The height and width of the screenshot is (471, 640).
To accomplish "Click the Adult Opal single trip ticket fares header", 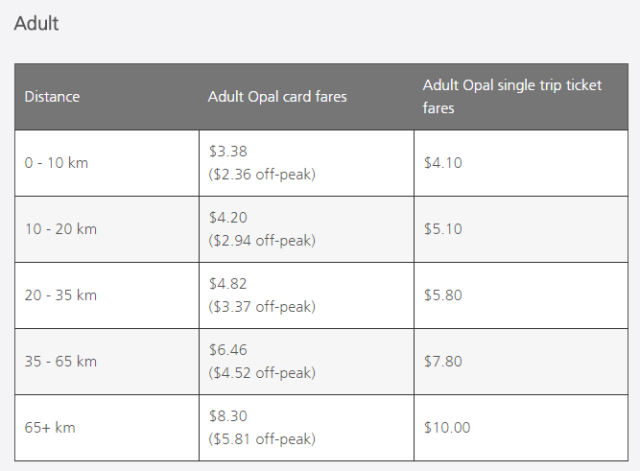I will [x=512, y=96].
